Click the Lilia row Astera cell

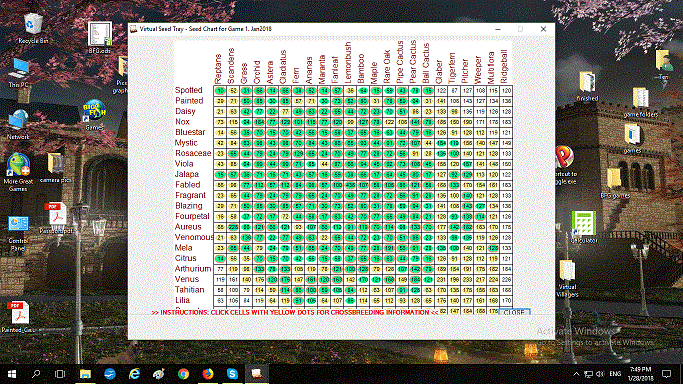272,300
